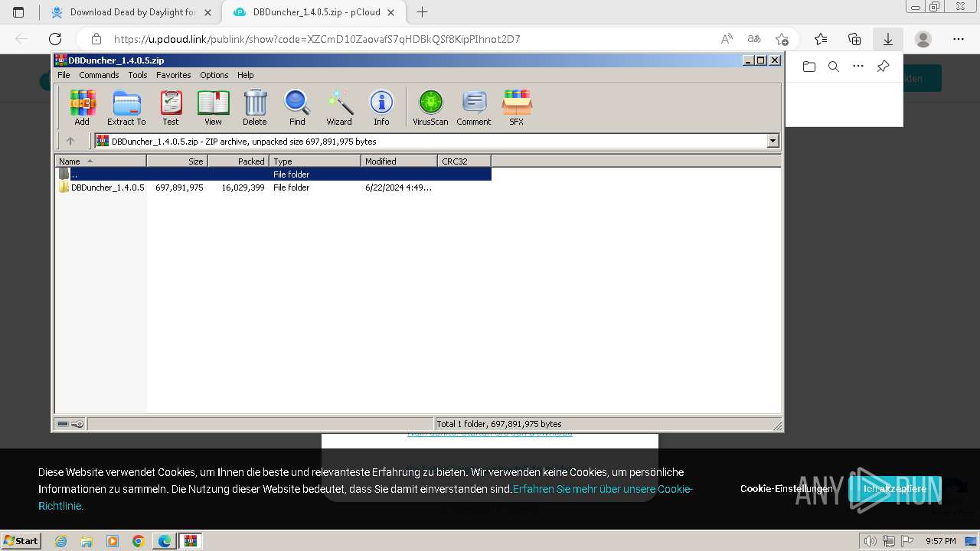This screenshot has height=551, width=980.
Task: Click the Delete trash can icon
Action: [x=255, y=107]
